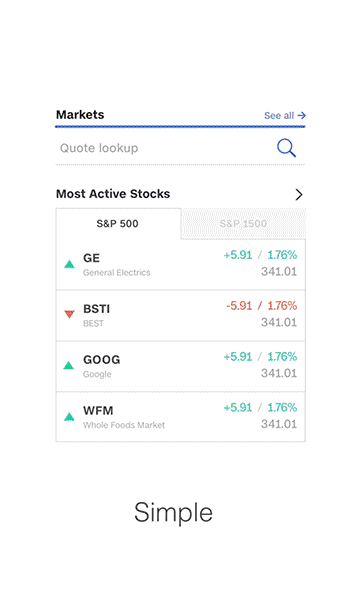Click the Markets section title
Screen dimensions: 363x600
coord(80,114)
